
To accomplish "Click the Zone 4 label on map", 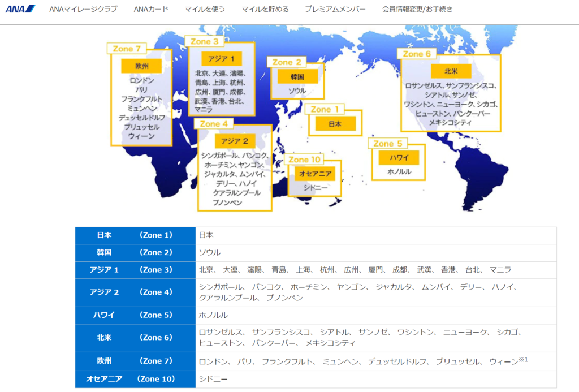I will tap(214, 124).
